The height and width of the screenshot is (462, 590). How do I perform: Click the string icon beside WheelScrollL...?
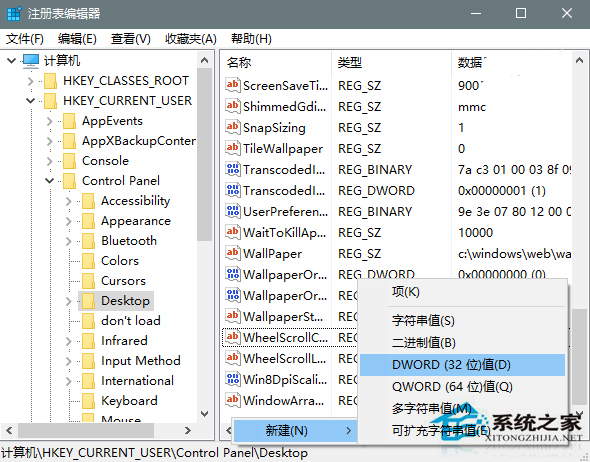pyautogui.click(x=233, y=358)
